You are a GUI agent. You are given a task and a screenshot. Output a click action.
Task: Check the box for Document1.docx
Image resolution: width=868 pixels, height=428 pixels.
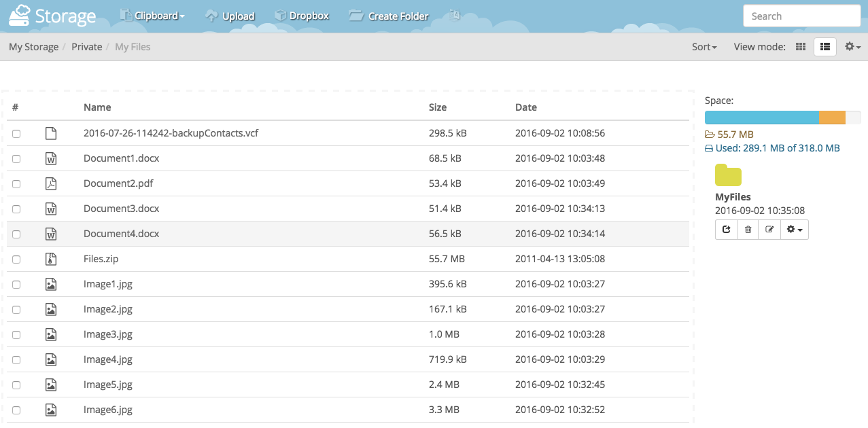point(16,159)
